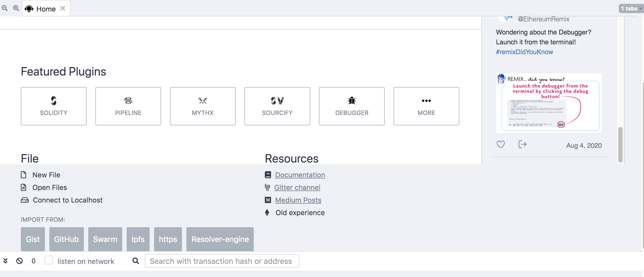Open the MythX plugin

pos(203,106)
